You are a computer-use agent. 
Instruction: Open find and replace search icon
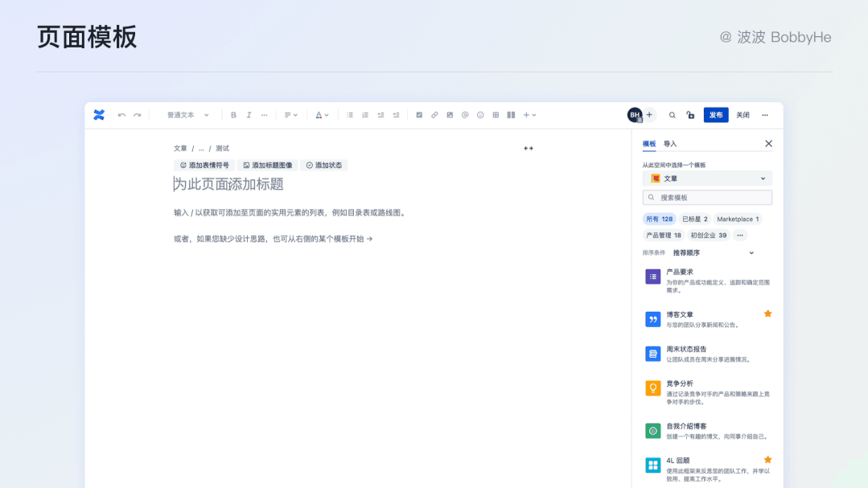(672, 115)
